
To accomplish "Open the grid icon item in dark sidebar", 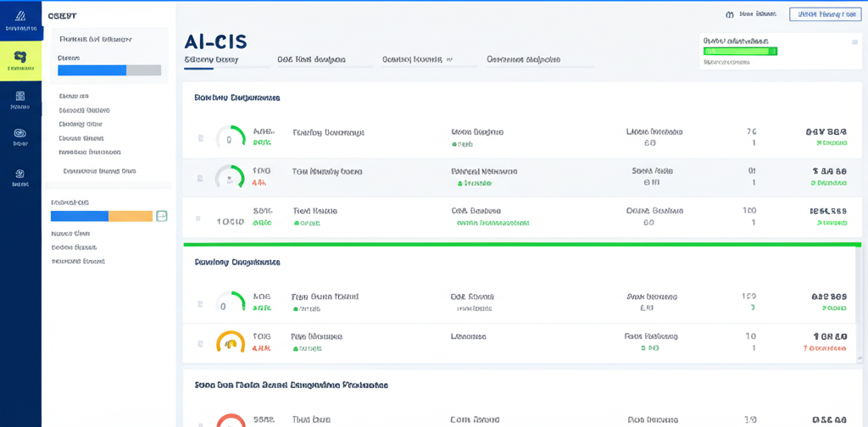I will (20, 100).
